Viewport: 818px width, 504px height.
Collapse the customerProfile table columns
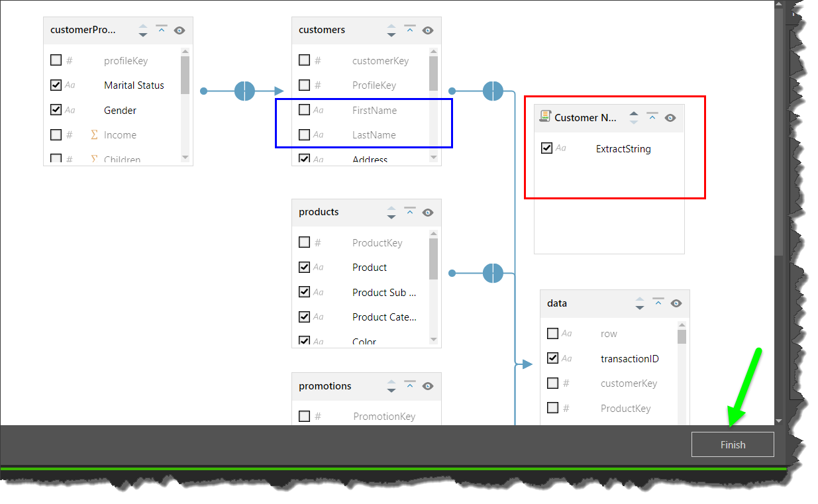tap(162, 30)
